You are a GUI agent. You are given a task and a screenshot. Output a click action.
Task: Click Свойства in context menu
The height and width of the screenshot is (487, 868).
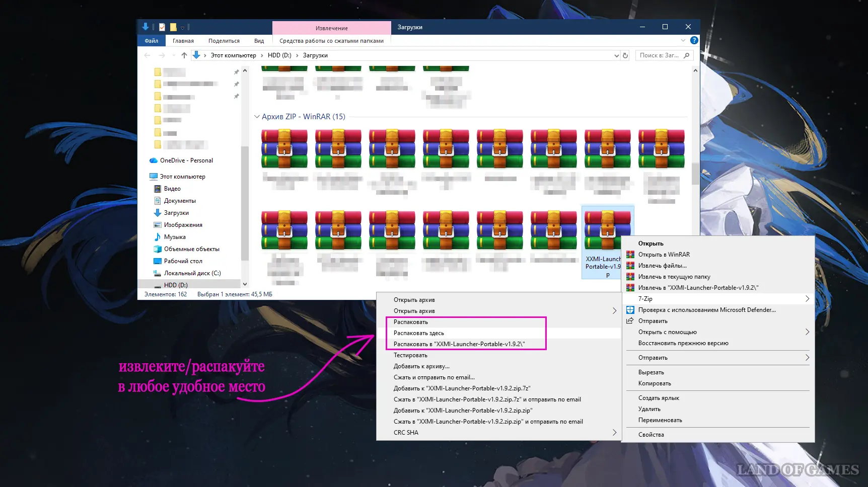[650, 435]
